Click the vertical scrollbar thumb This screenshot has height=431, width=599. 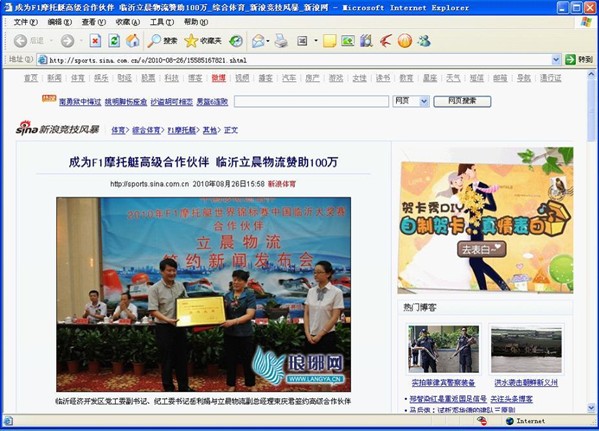click(x=591, y=110)
